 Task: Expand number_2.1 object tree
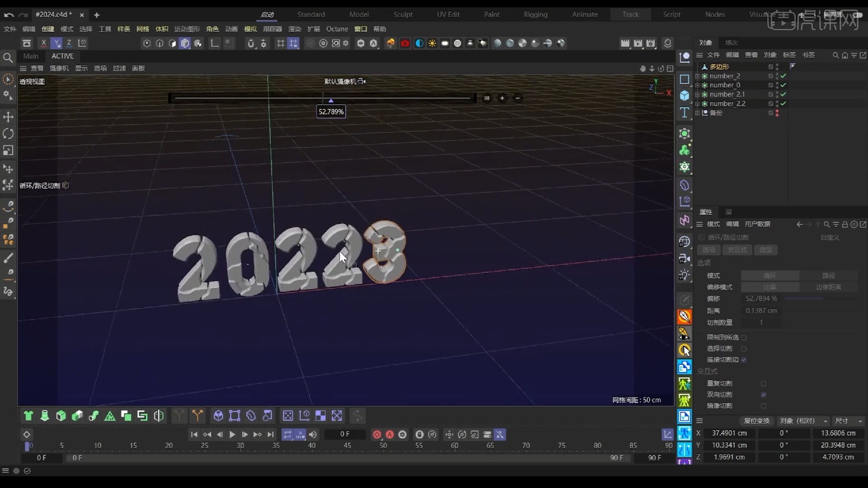697,94
